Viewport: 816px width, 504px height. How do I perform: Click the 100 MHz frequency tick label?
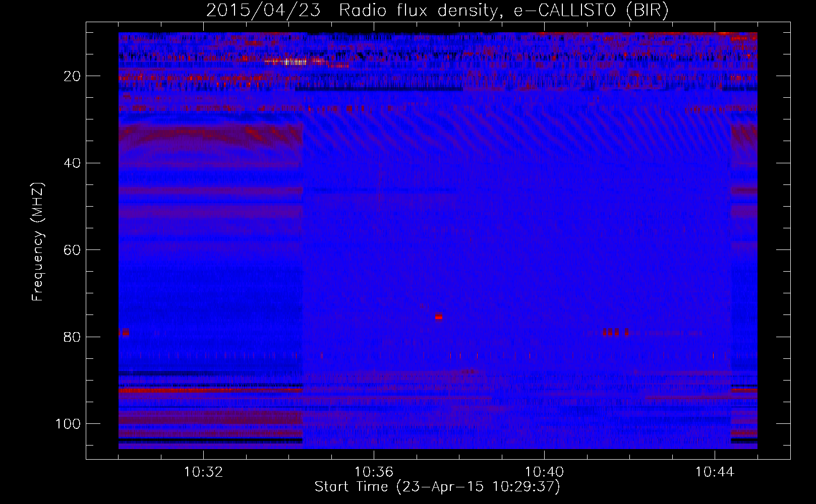(x=68, y=424)
